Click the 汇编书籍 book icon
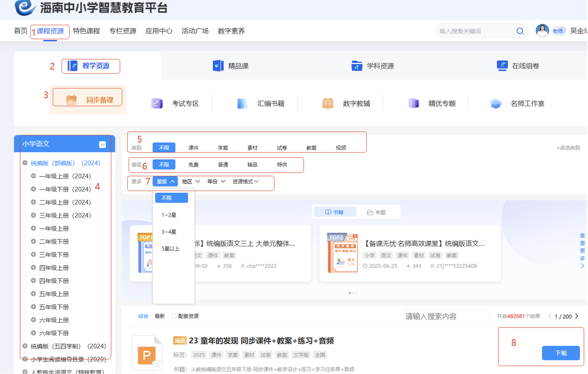 242,103
